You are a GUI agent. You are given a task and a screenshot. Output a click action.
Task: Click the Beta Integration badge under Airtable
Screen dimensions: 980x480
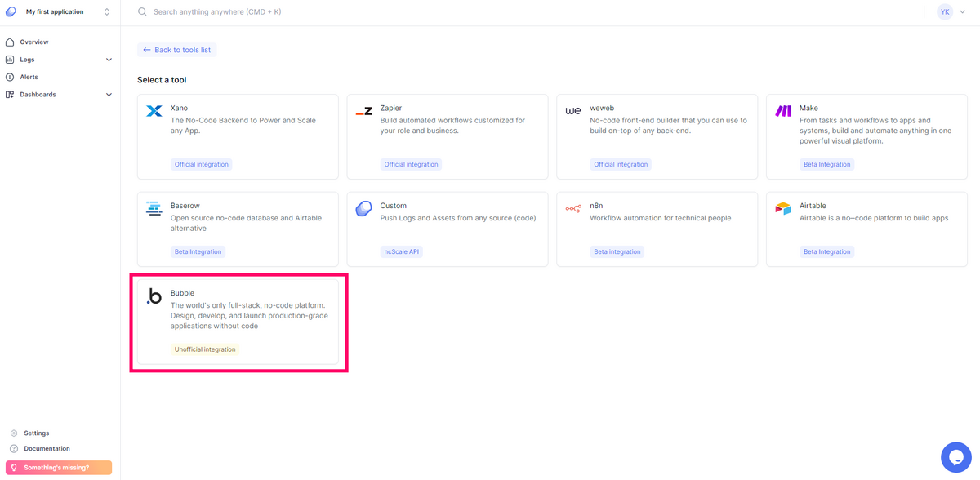827,251
